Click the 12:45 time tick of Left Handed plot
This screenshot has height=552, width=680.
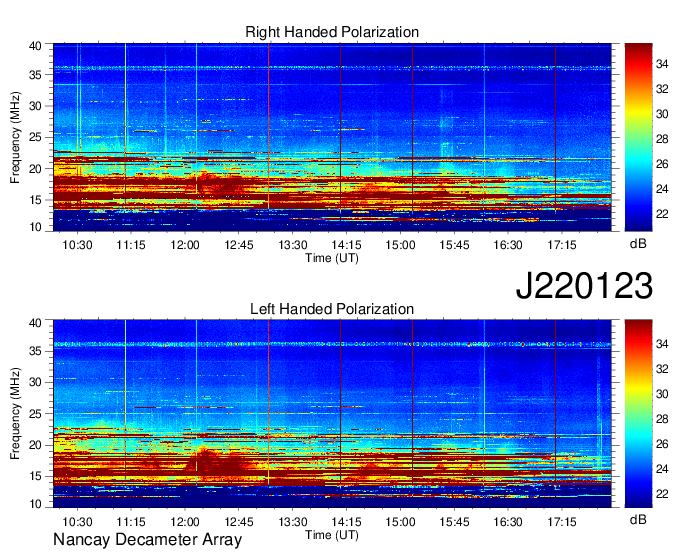tap(239, 522)
